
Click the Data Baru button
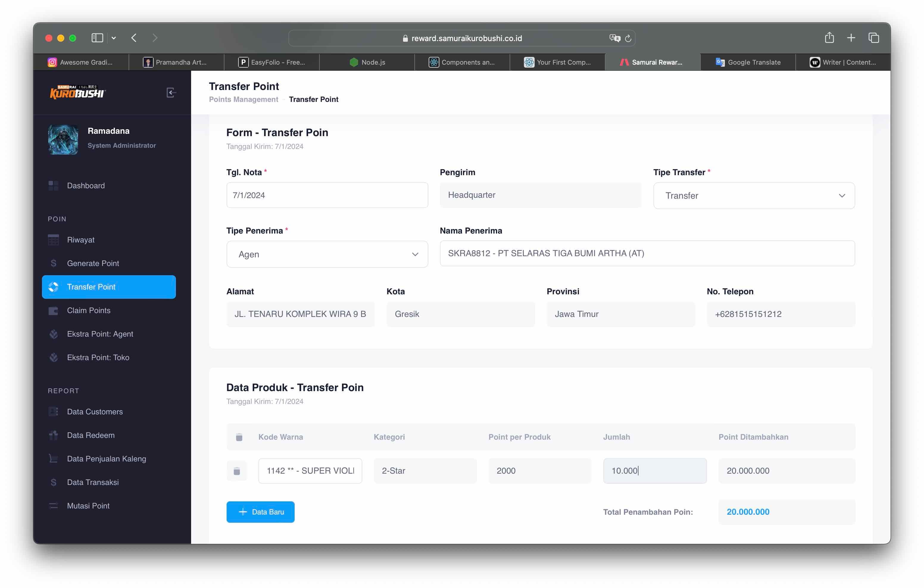click(x=260, y=511)
